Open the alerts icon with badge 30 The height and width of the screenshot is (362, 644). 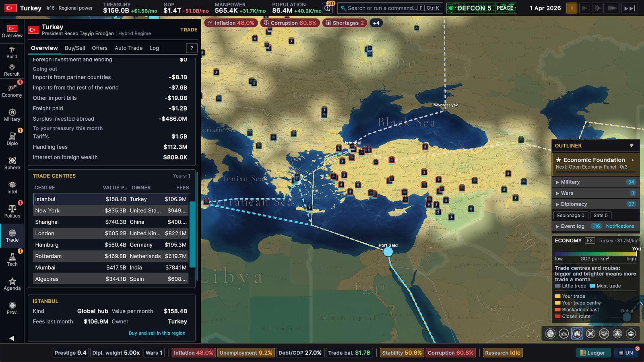coord(328,7)
